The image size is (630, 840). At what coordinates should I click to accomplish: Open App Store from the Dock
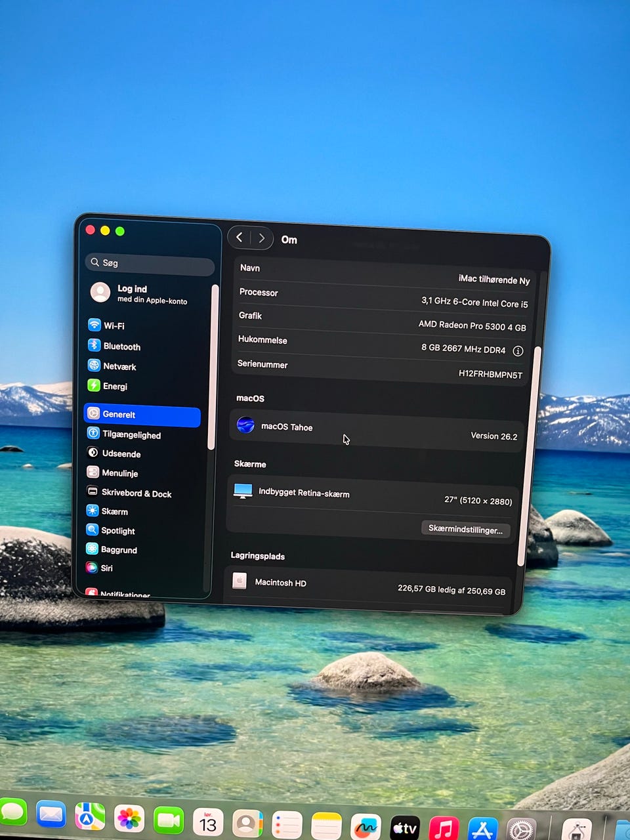[x=483, y=829]
